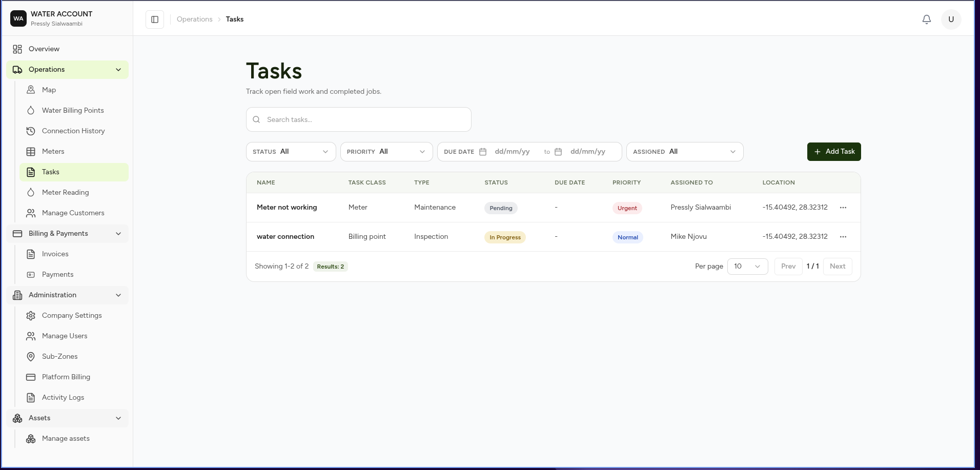Focus the Search tasks input field
Viewport: 980px width, 470px height.
pos(359,119)
